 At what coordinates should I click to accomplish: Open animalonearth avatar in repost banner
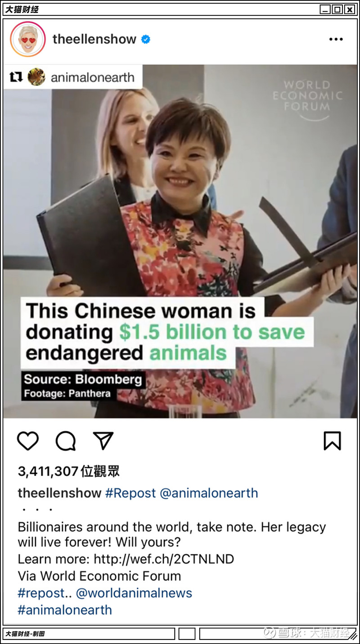click(36, 77)
